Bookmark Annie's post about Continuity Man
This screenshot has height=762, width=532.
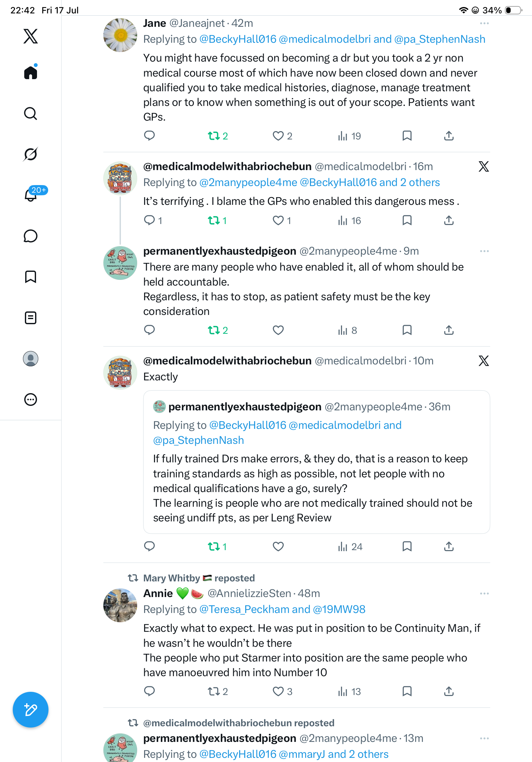[407, 691]
